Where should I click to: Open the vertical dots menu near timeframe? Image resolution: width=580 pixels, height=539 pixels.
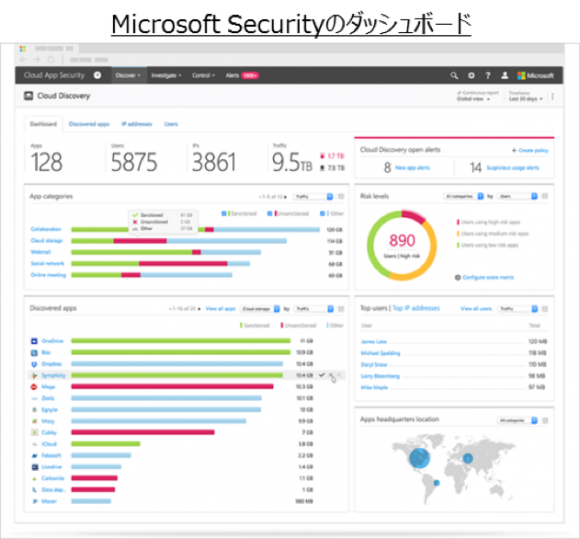pos(552,96)
